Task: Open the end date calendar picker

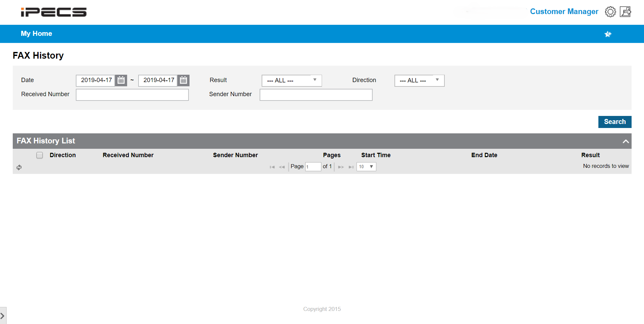Action: click(183, 80)
